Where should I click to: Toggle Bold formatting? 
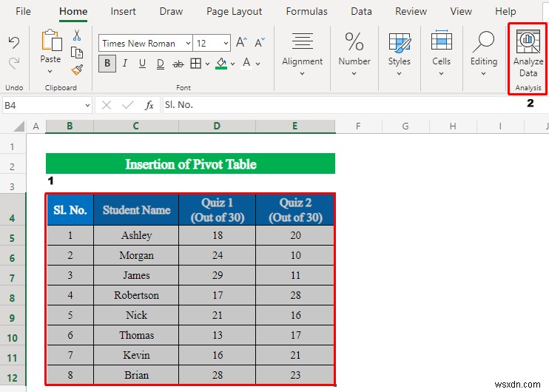click(x=107, y=64)
